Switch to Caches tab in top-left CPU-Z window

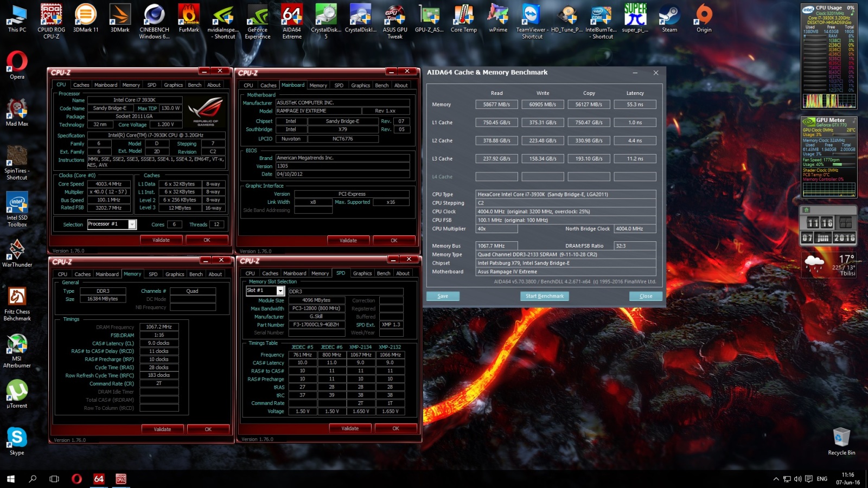tap(81, 85)
